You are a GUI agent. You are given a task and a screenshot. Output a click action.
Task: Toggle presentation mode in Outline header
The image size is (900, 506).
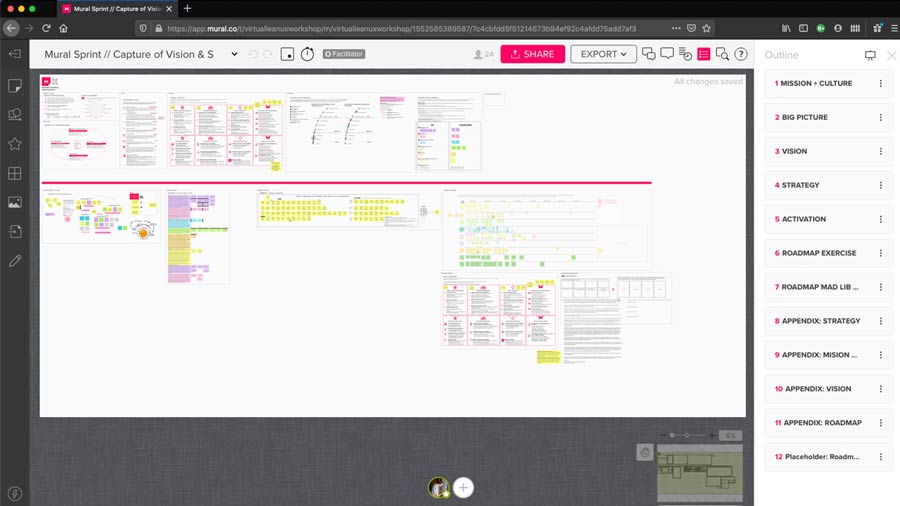point(869,55)
